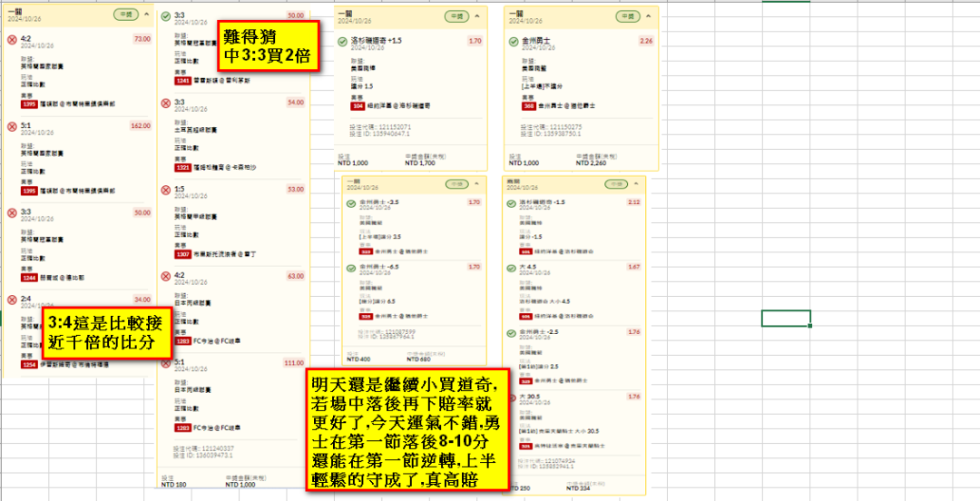
Task: Click the red X icon beside 4:2 odds 73.00
Action: 11,40
